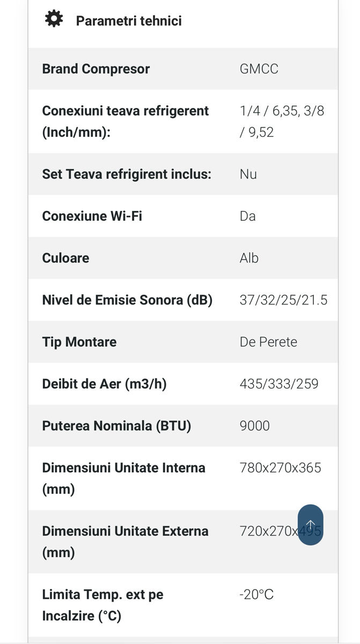Screen dimensions: 360x644
Task: Click the 435/333/259 airflow value
Action: click(279, 384)
